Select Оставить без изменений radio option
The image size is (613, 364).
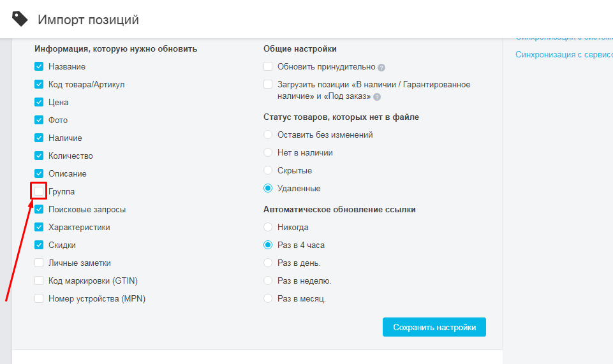point(268,135)
